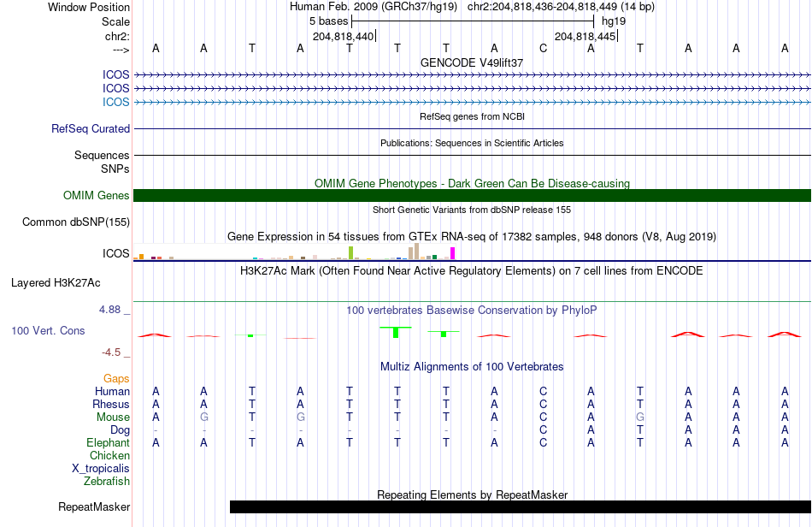Select the Elephant species row label
Image resolution: width=812 pixels, height=527 pixels.
click(108, 442)
